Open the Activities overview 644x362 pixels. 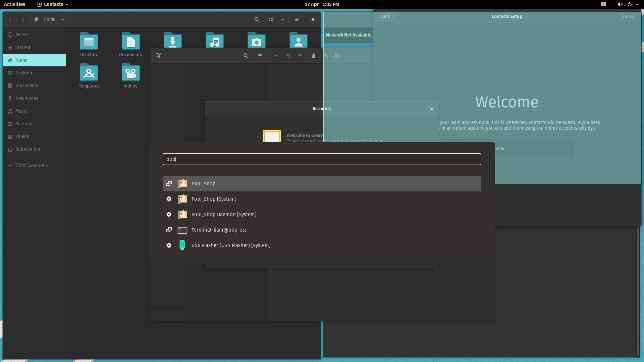pos(14,4)
